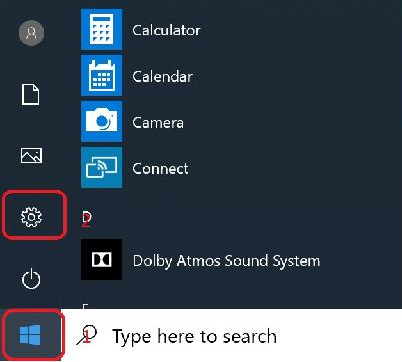Open the Calendar app icon
The image size is (402, 362).
tap(101, 76)
